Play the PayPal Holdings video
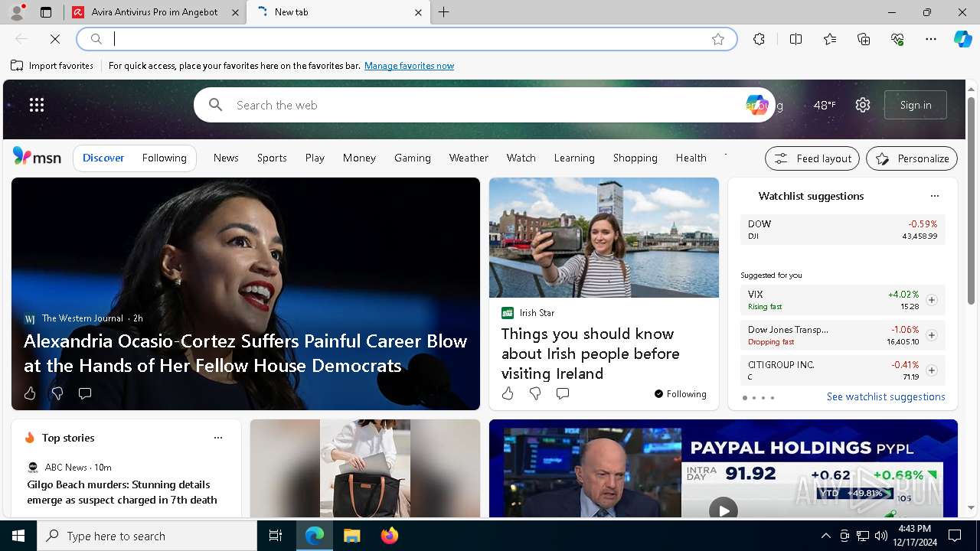This screenshot has width=980, height=551. click(723, 509)
